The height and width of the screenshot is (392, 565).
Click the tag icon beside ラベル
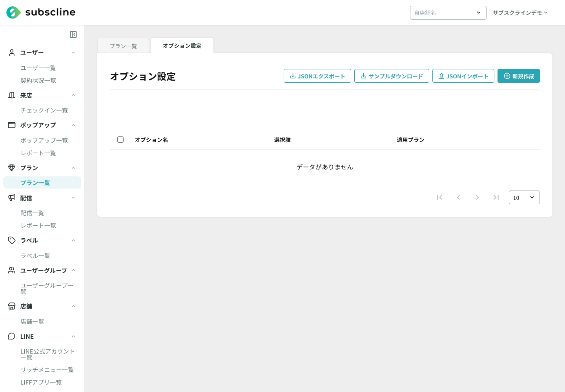click(x=12, y=240)
